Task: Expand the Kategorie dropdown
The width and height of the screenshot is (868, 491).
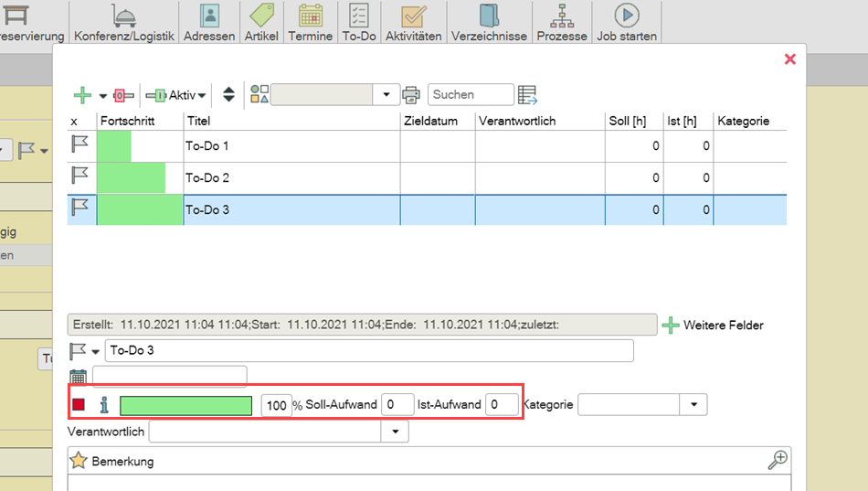Action: click(693, 405)
